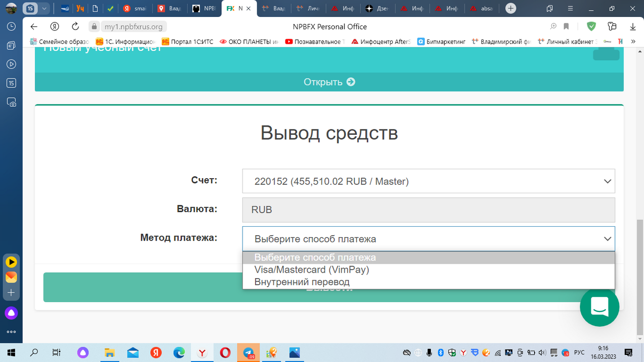The height and width of the screenshot is (362, 644).
Task: Reload the page with the refresh icon
Action: coord(75,26)
